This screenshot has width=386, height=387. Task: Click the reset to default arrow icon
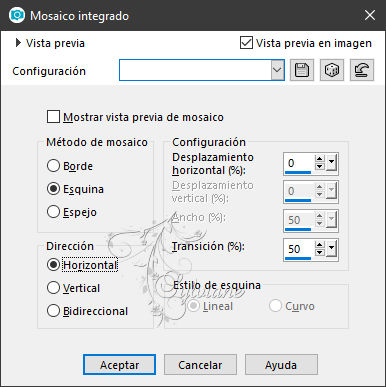coord(362,70)
